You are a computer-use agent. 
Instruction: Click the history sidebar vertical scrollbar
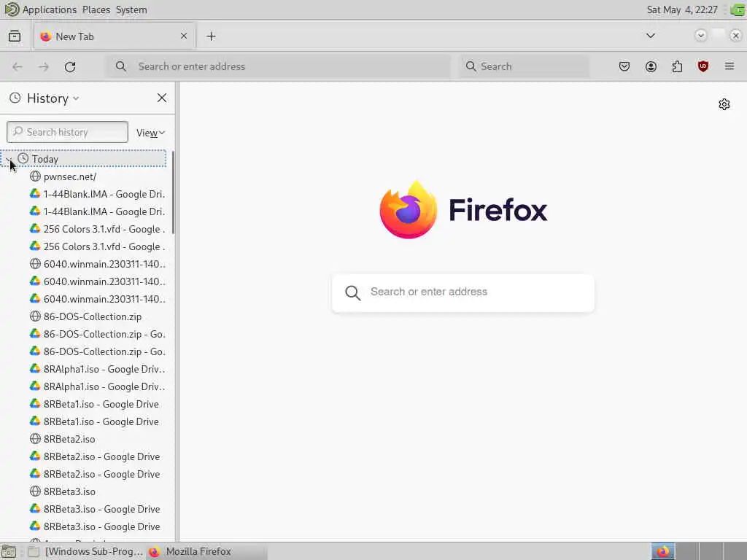173,192
